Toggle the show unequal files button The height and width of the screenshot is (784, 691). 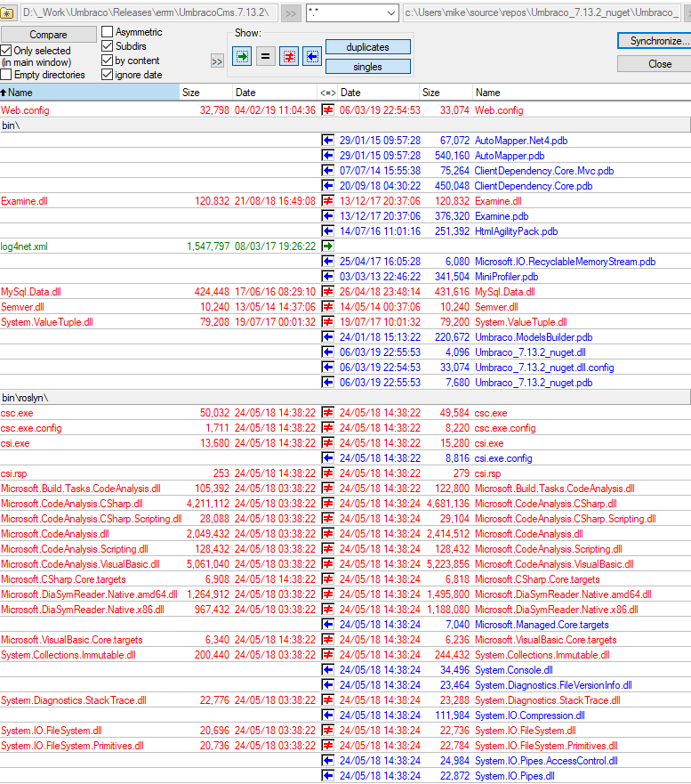289,56
